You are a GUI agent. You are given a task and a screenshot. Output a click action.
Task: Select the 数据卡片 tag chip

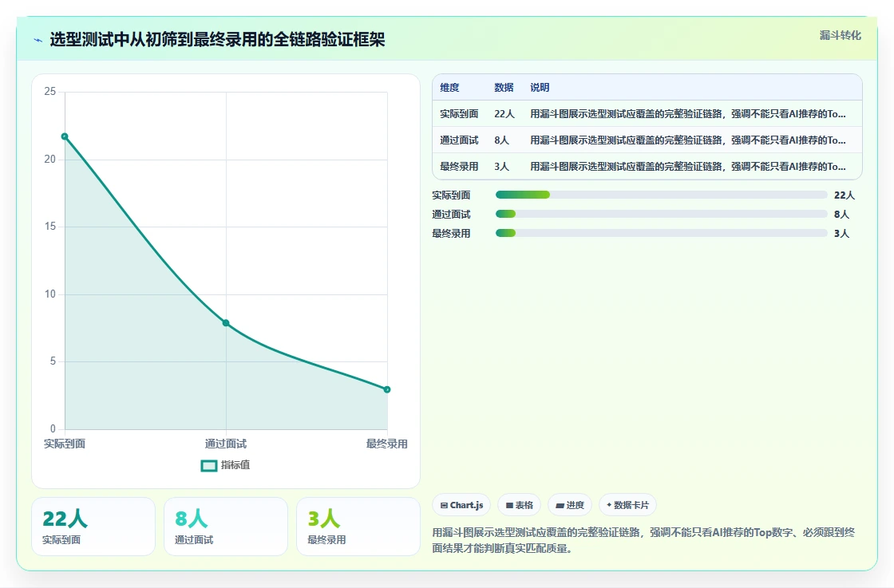(627, 505)
